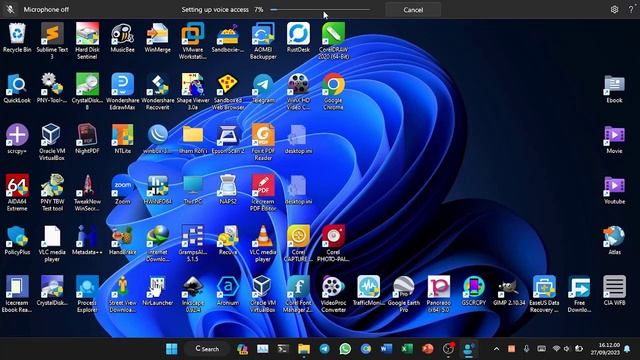Select the RustDesk desktop icon
640x360 pixels.
[x=298, y=38]
